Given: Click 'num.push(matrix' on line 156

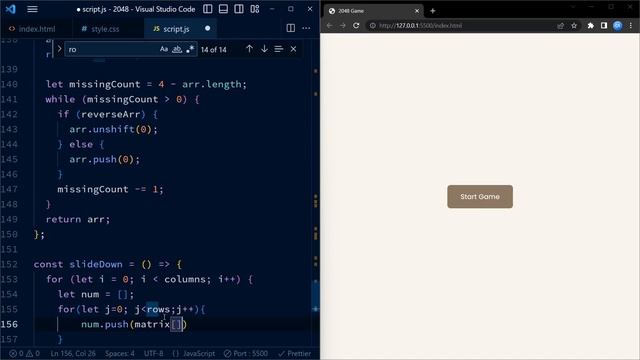Looking at the screenshot, I should 125,324.
